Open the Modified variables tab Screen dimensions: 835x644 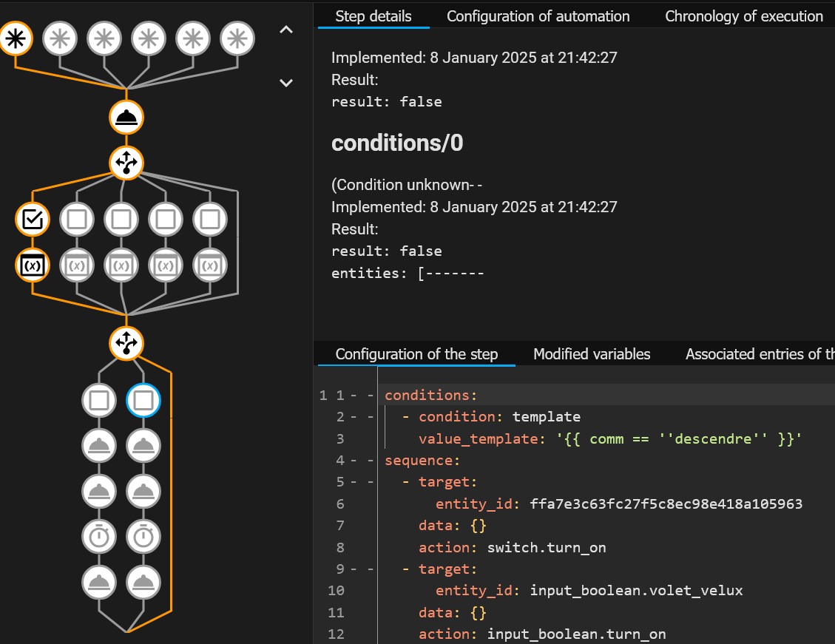[x=592, y=354]
